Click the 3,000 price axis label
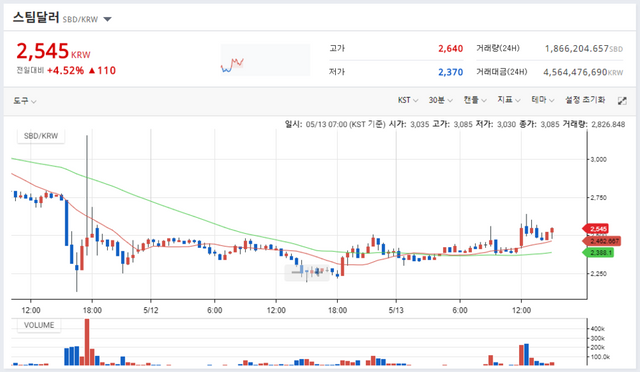Screen dimensions: 640x372 598,159
